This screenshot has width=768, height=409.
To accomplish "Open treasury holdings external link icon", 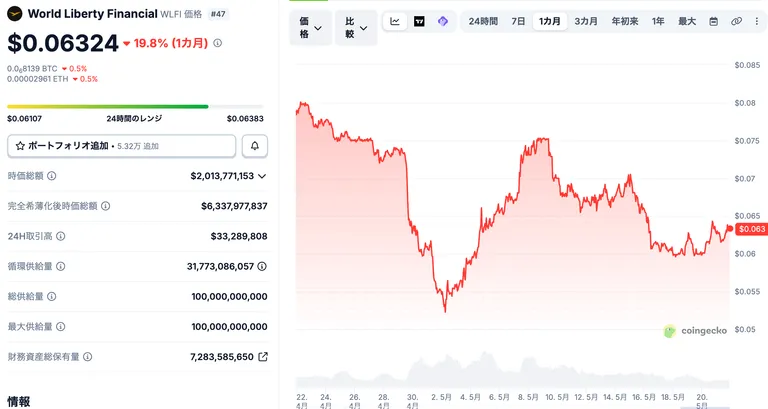I will coord(263,357).
